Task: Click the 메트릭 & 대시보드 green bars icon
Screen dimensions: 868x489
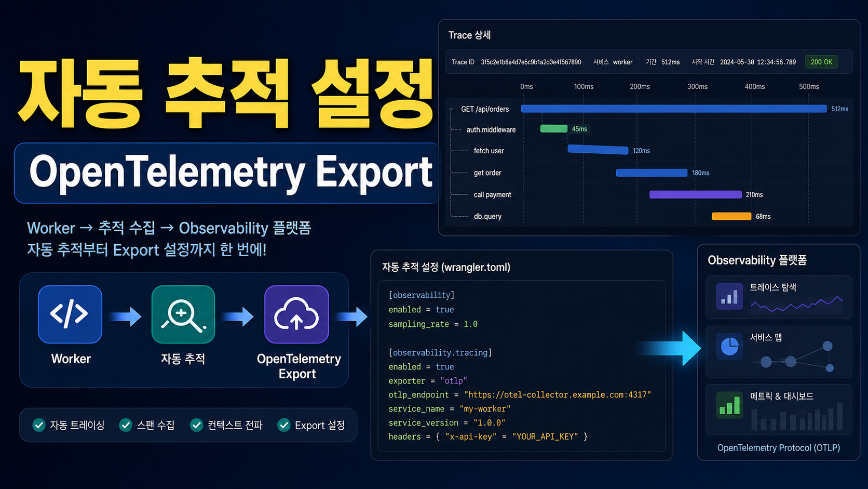Action: [x=729, y=405]
